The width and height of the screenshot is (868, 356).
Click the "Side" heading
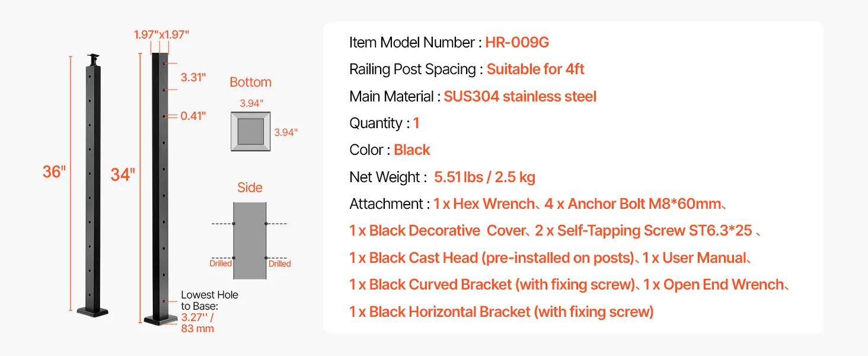tap(250, 187)
